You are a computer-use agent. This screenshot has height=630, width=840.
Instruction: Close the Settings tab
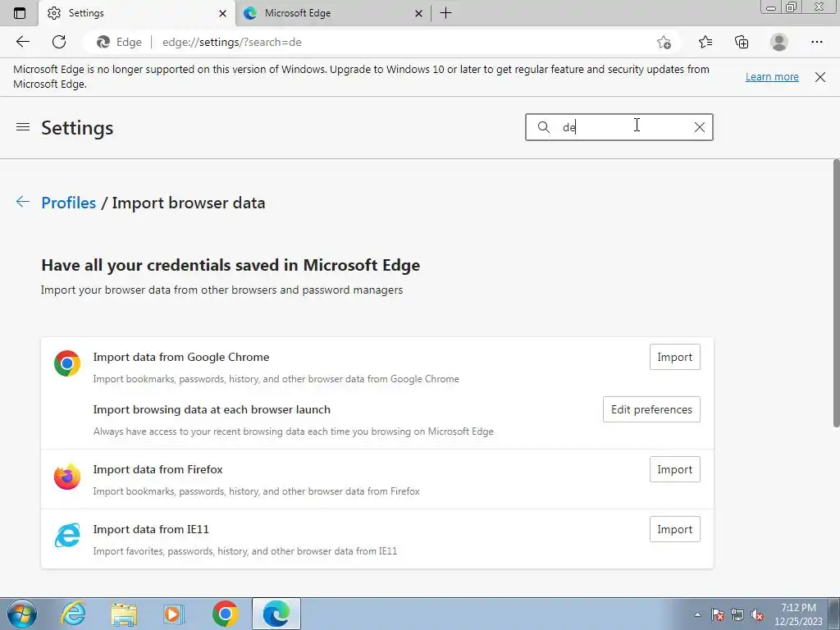[x=222, y=13]
